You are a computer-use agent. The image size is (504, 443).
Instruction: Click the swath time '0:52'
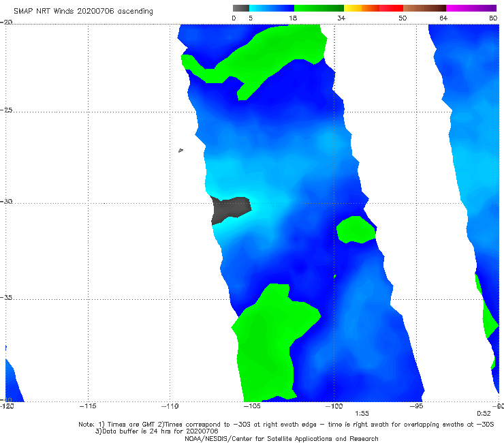[x=484, y=414]
